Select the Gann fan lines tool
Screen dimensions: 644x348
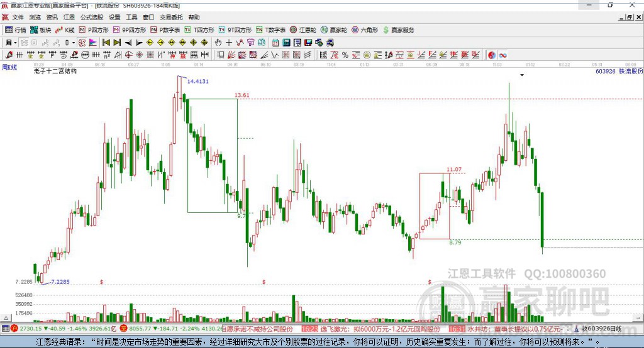click(231, 55)
